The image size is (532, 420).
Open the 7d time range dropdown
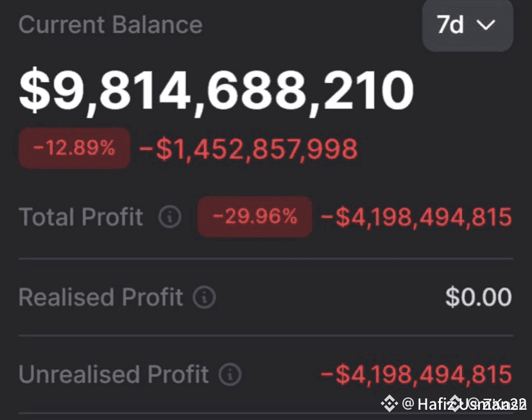click(x=468, y=26)
